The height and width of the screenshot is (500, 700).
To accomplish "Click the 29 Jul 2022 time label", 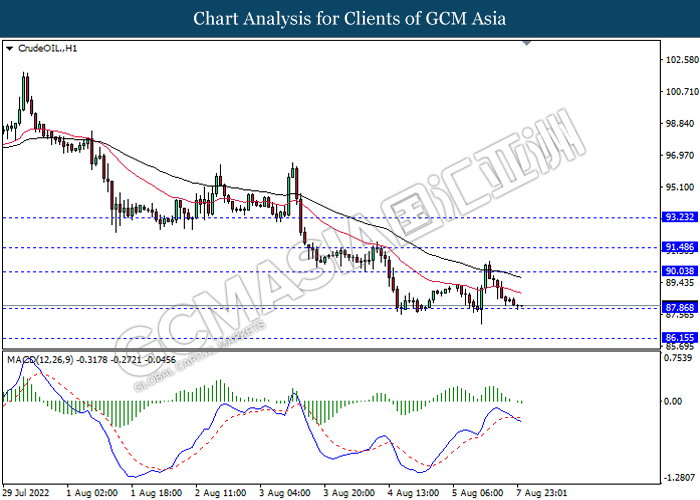I will pos(24,493).
